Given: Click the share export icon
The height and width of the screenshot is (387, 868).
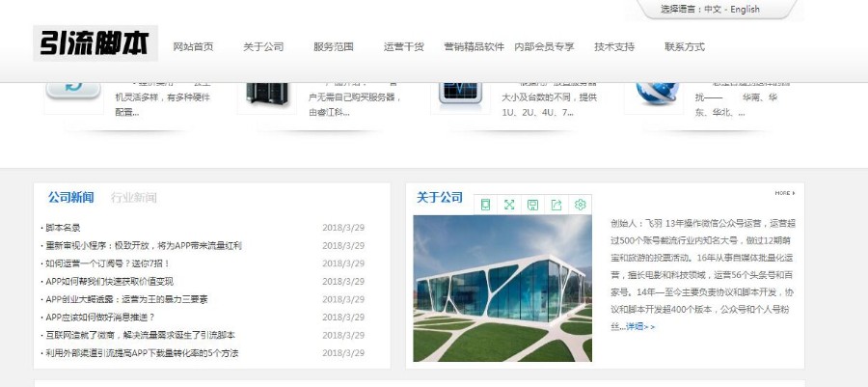Looking at the screenshot, I should point(556,205).
